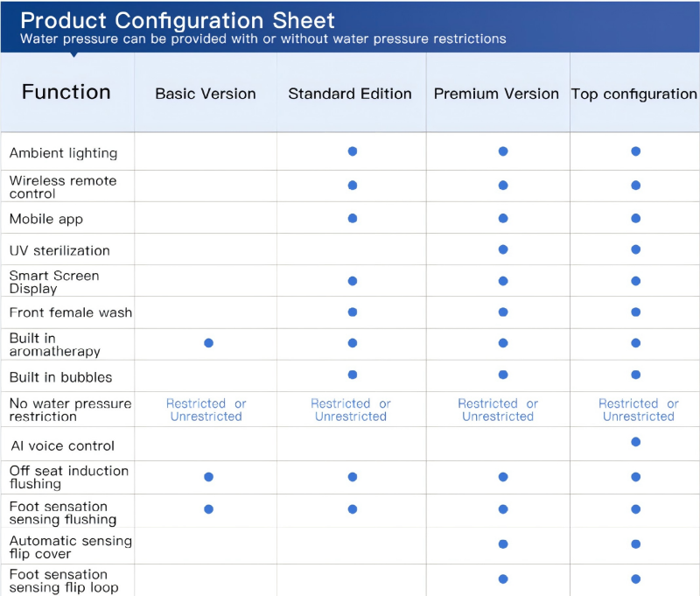Click Built in bubbles dot under Premium Version
Image resolution: width=700 pixels, height=596 pixels.
[x=503, y=375]
